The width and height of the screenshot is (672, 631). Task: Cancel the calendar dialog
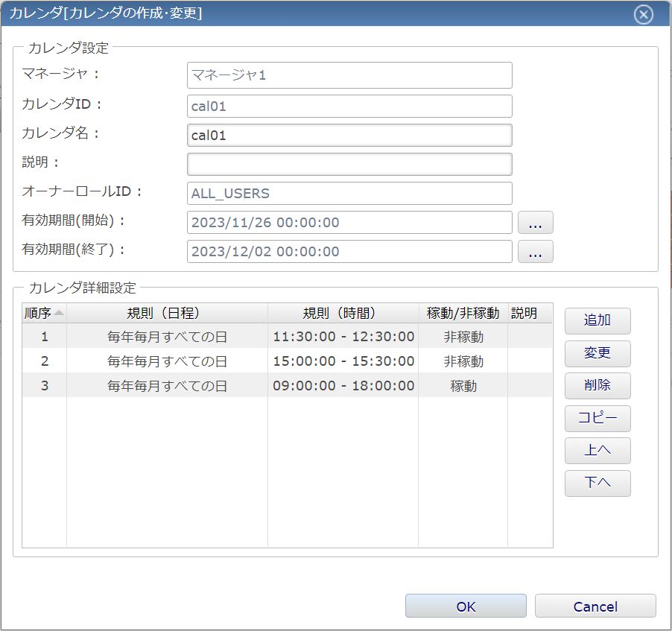tap(595, 606)
